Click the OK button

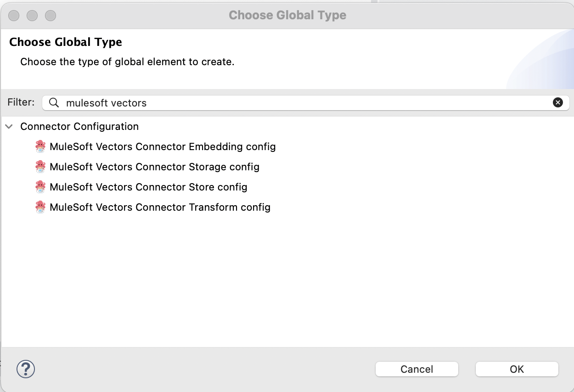tap(517, 369)
